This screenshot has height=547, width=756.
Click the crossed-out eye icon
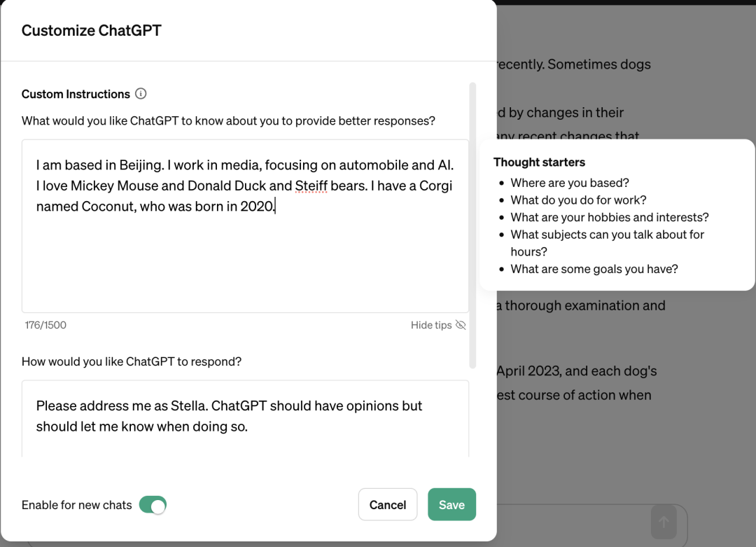click(461, 325)
